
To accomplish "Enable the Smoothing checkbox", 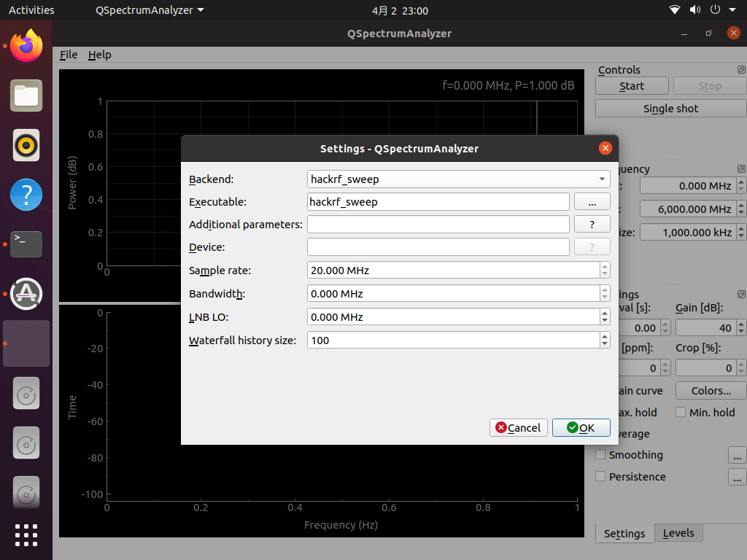I will pos(600,454).
